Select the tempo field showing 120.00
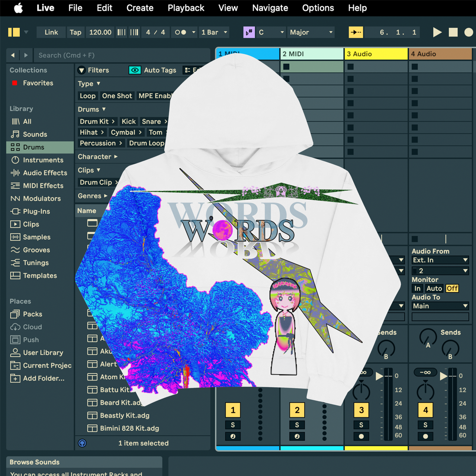 click(x=100, y=32)
